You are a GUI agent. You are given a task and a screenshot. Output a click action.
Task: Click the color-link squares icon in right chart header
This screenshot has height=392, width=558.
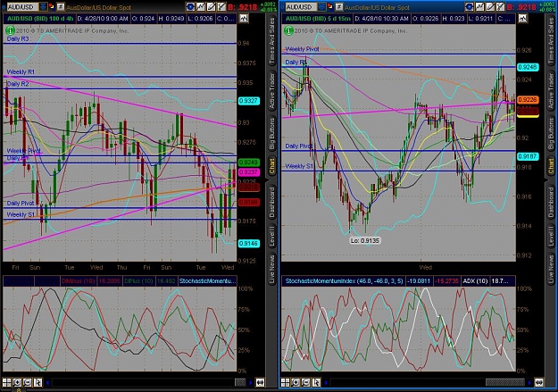[330, 6]
